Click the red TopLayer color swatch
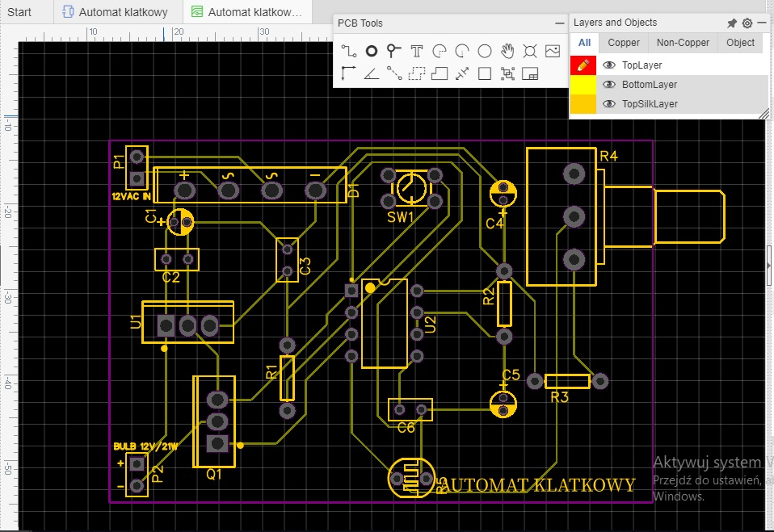This screenshot has width=774, height=532. pos(583,65)
